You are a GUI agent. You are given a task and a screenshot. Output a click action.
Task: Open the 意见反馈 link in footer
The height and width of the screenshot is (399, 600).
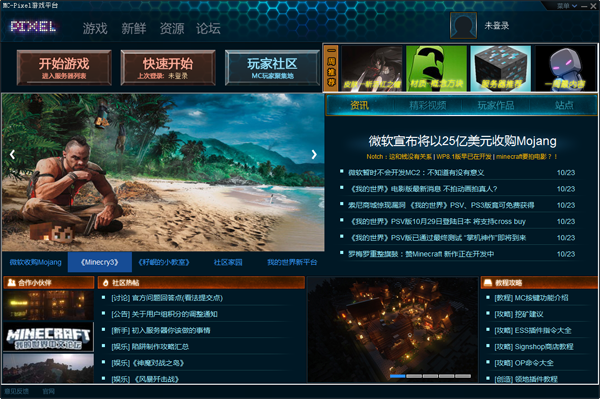pos(16,391)
